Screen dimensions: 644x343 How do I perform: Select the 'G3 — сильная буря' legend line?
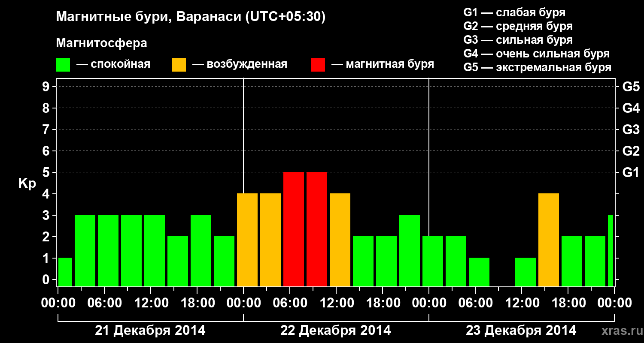[518, 40]
